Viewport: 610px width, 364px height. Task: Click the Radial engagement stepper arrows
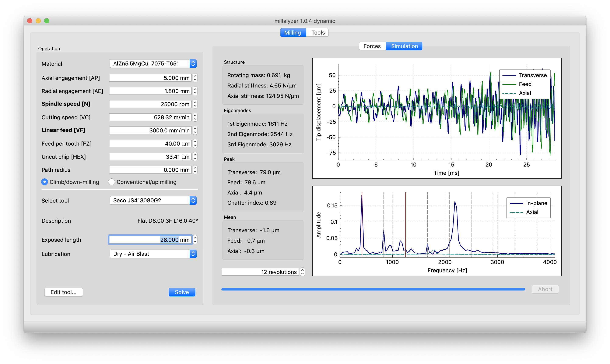click(x=195, y=91)
